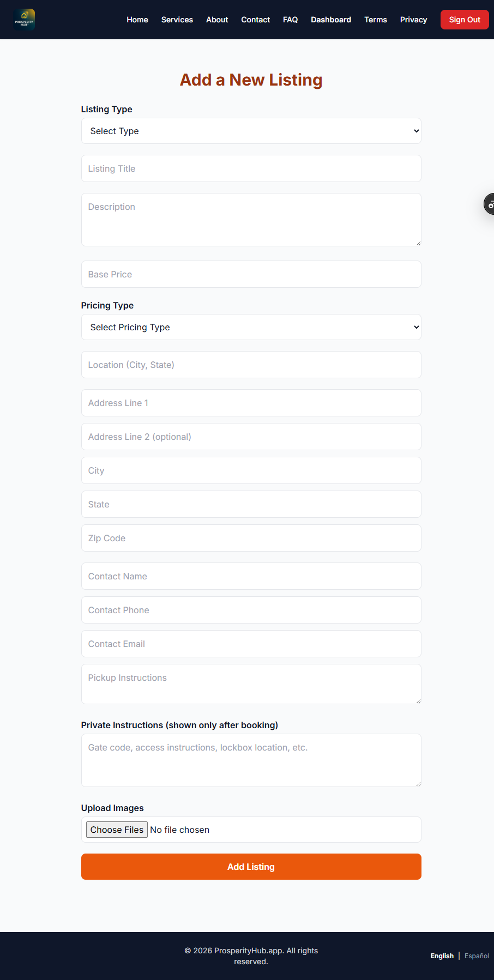Click the Base Price field
This screenshot has height=980, width=494.
point(251,274)
